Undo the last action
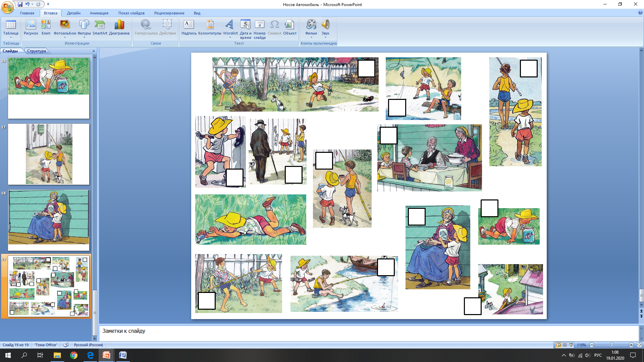The width and height of the screenshot is (644, 362). 27,4
